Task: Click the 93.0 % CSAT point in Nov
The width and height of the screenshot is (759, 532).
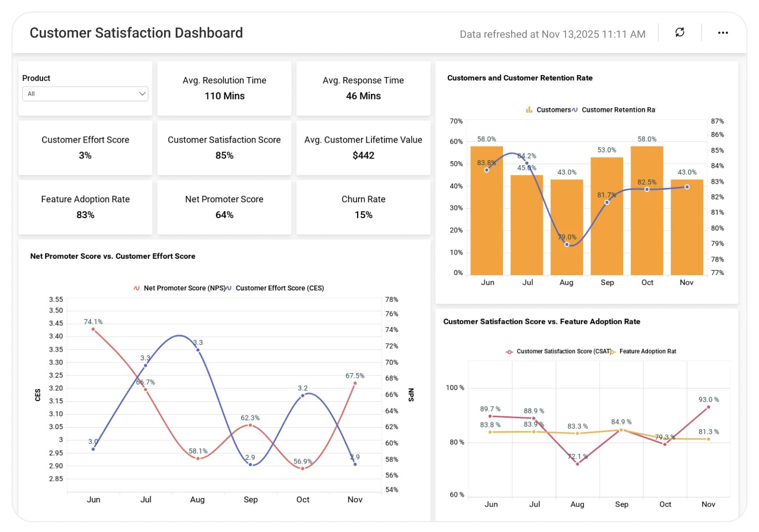Action: [709, 407]
